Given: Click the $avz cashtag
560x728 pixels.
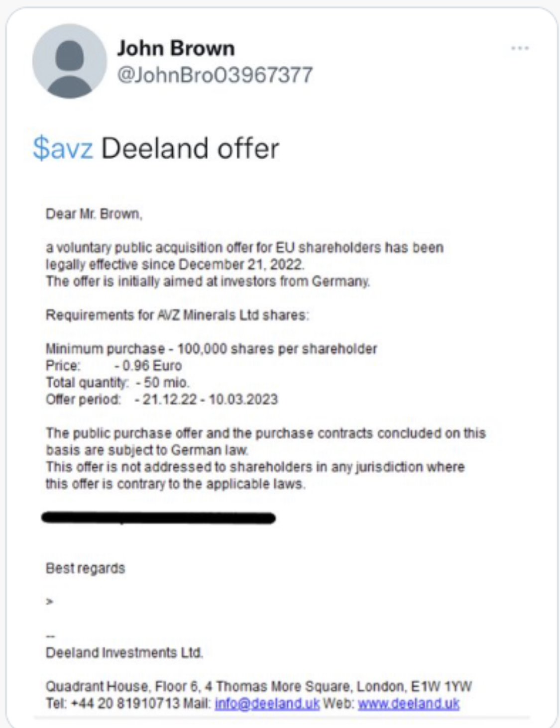Looking at the screenshot, I should (63, 148).
